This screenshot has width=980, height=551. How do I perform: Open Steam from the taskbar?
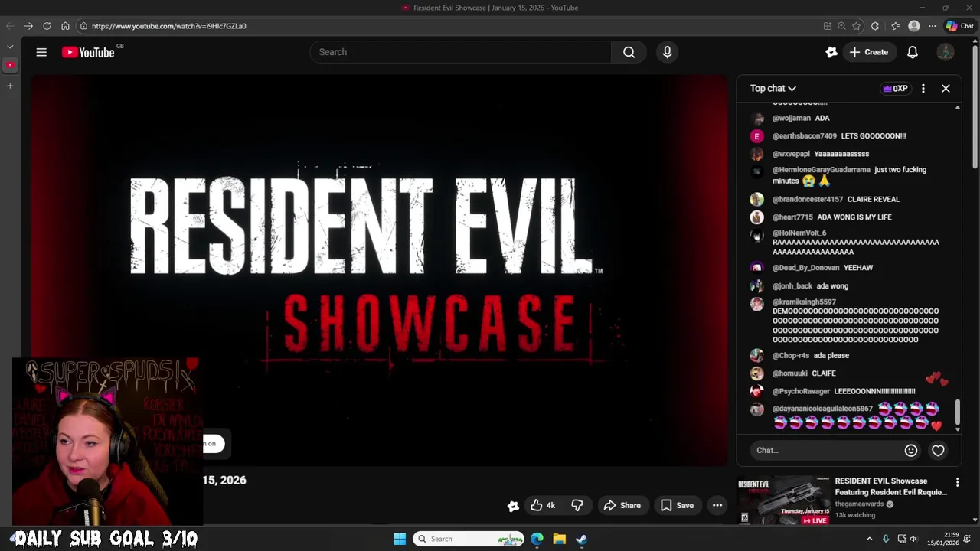(581, 539)
